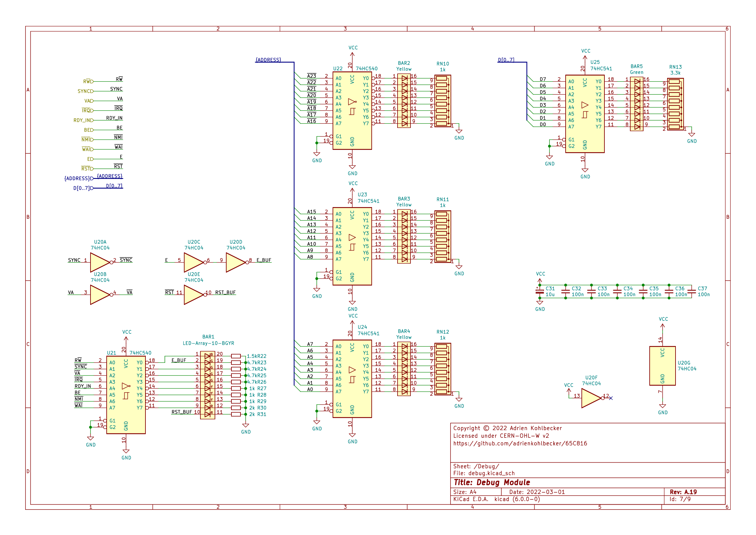Click the A8 net label at U23

click(x=310, y=257)
